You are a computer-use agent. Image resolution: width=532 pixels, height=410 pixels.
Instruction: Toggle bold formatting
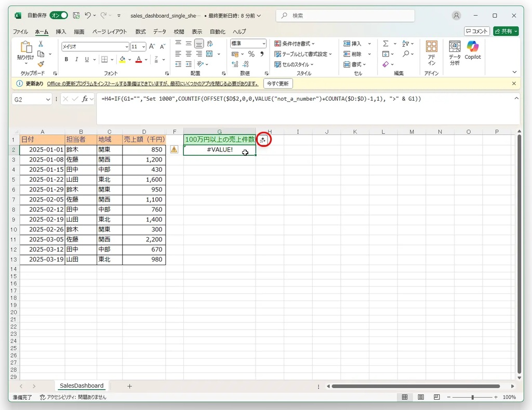click(66, 60)
